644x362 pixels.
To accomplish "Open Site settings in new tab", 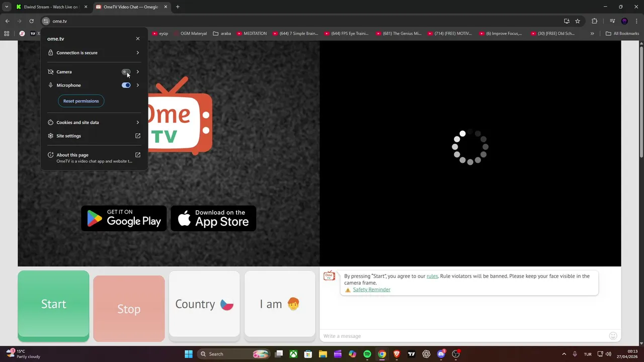I will (x=94, y=136).
